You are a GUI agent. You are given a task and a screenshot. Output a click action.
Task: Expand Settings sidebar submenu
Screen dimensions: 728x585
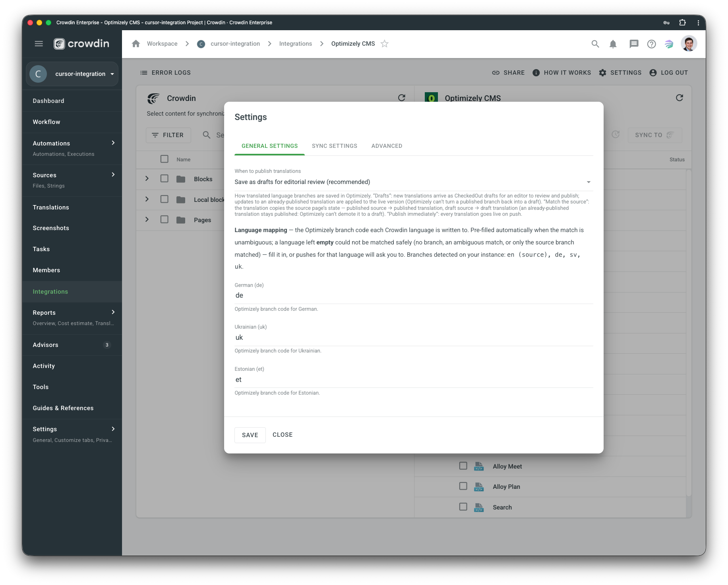point(113,429)
